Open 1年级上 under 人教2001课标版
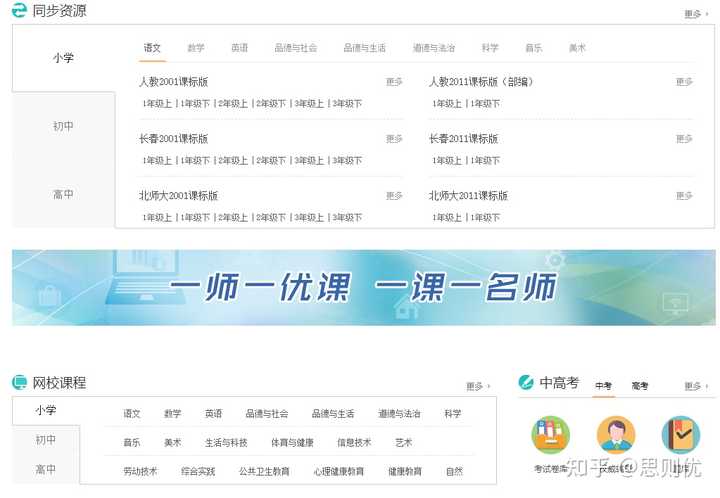This screenshot has width=720, height=498. point(157,104)
